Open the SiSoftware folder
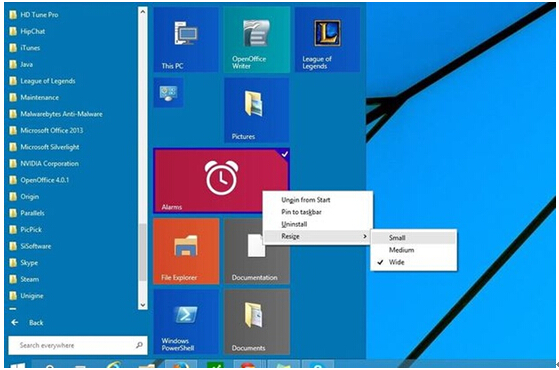The image size is (559, 370). pos(30,246)
